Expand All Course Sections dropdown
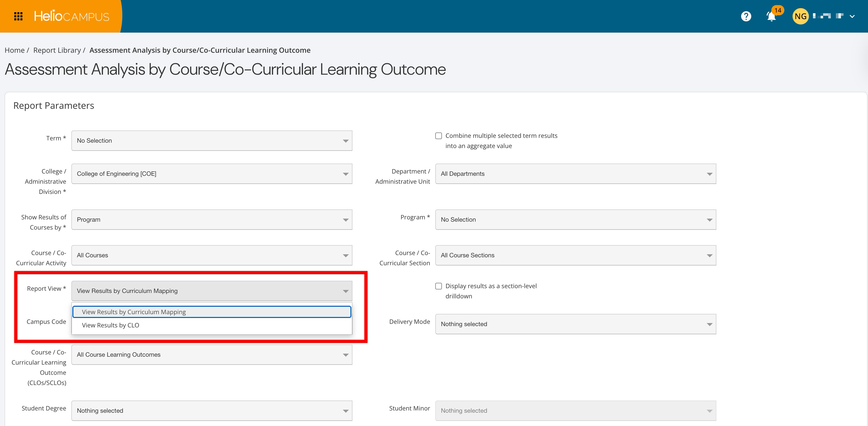 [x=575, y=255]
